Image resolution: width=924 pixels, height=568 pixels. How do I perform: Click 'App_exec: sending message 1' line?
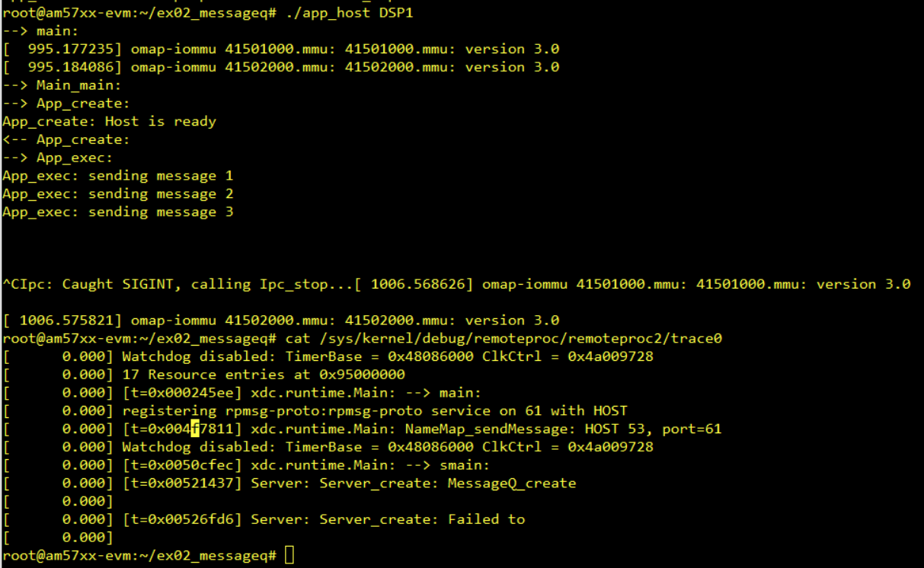click(117, 176)
